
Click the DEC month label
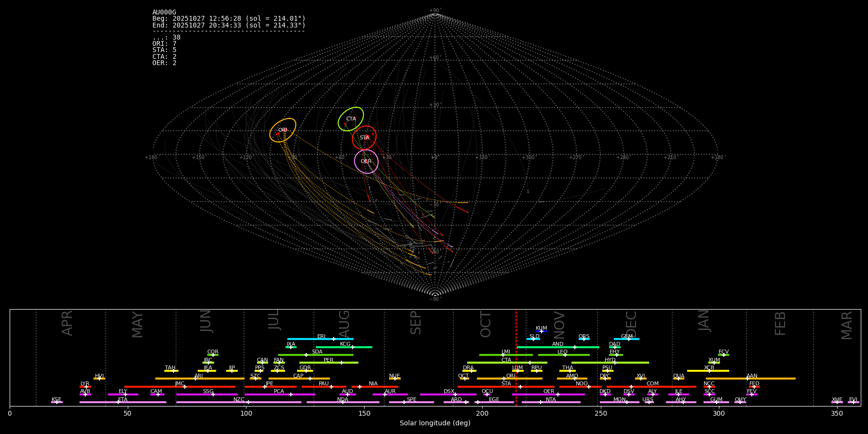631,324
